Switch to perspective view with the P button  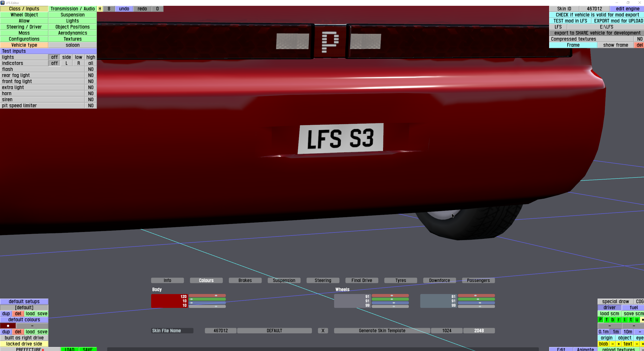pyautogui.click(x=601, y=320)
